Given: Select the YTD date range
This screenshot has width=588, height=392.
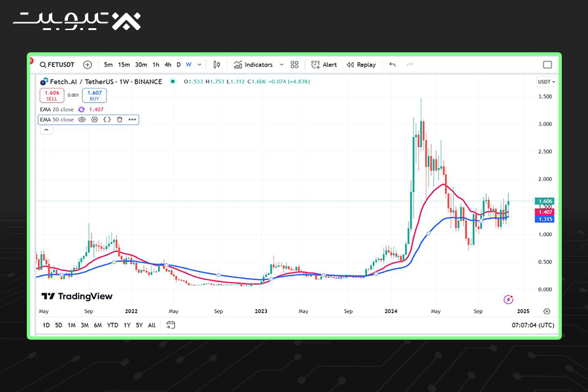Looking at the screenshot, I should 112,325.
